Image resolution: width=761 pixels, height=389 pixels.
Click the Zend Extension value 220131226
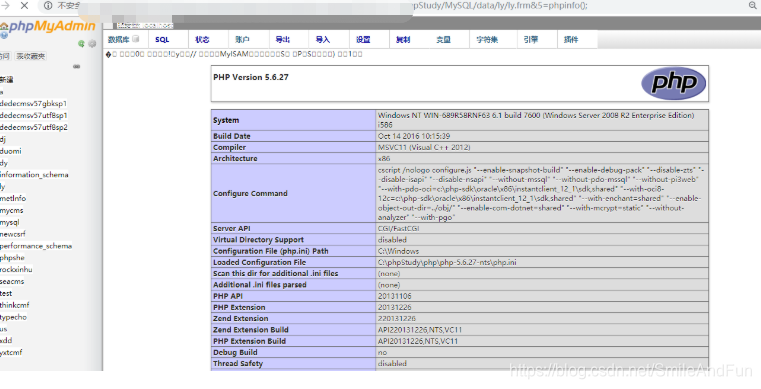397,319
